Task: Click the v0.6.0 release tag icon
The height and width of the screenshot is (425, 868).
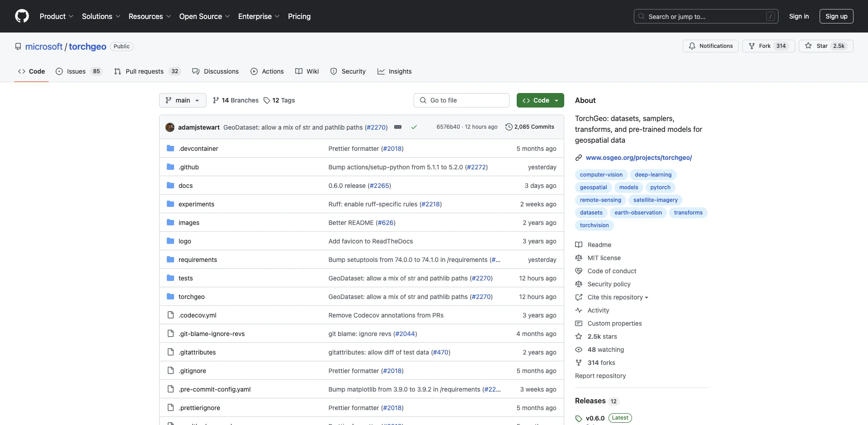Action: click(579, 418)
